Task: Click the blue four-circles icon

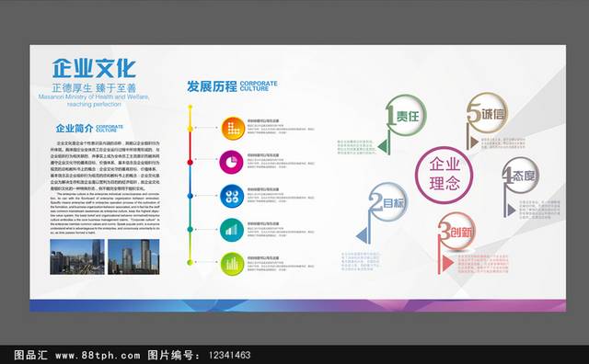Action: 232,196
